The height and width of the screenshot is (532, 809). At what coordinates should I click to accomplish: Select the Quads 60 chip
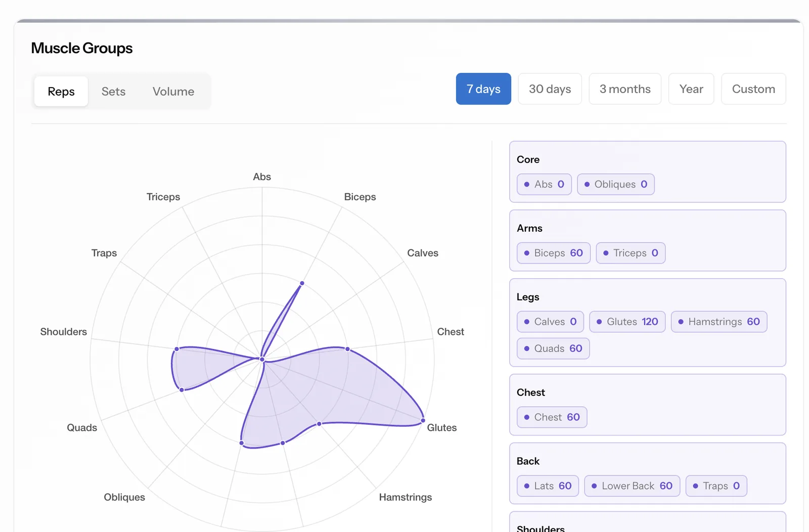[553, 348]
